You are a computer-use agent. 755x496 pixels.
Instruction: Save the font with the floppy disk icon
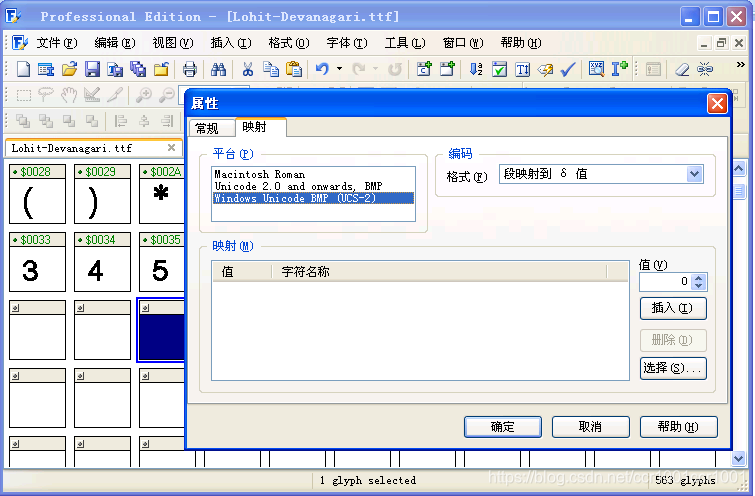click(92, 69)
